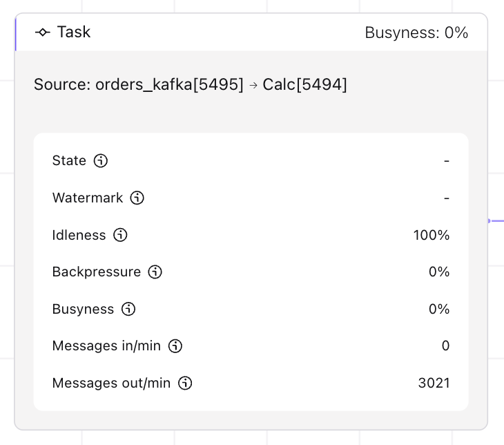Click the info icon beside the Busyness row label

pos(128,309)
